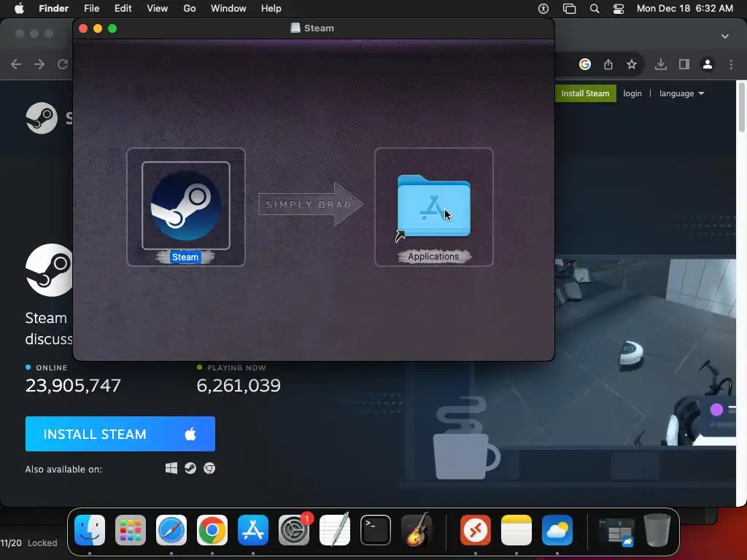Viewport: 747px width, 560px height.
Task: Click the screen mirroring menu bar icon
Action: [569, 9]
